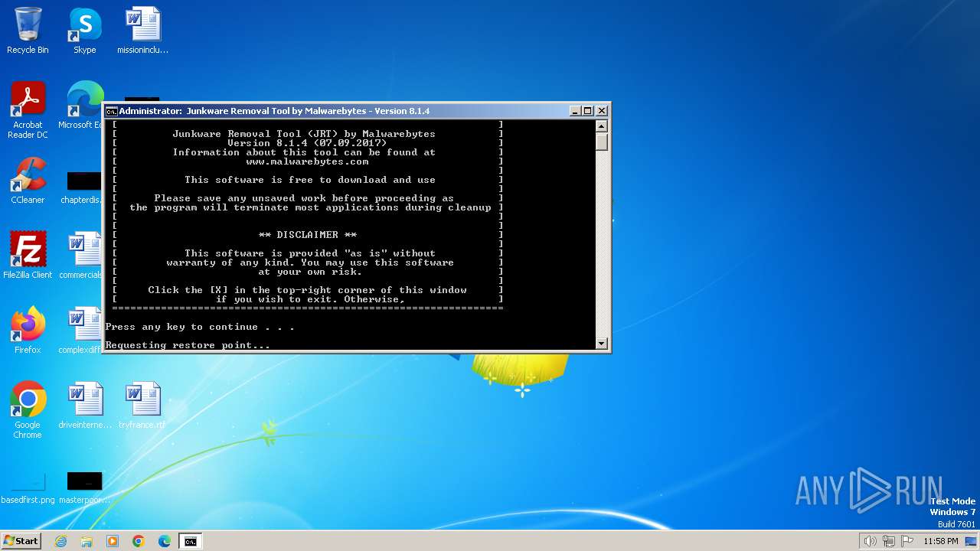980x551 pixels.
Task: Click the console vertical scrollbar thumb
Action: click(x=602, y=142)
